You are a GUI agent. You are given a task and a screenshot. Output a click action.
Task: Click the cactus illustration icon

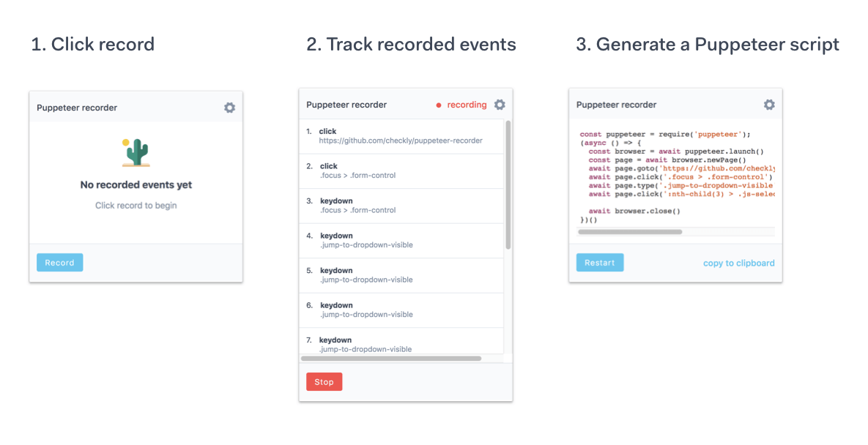coord(136,152)
